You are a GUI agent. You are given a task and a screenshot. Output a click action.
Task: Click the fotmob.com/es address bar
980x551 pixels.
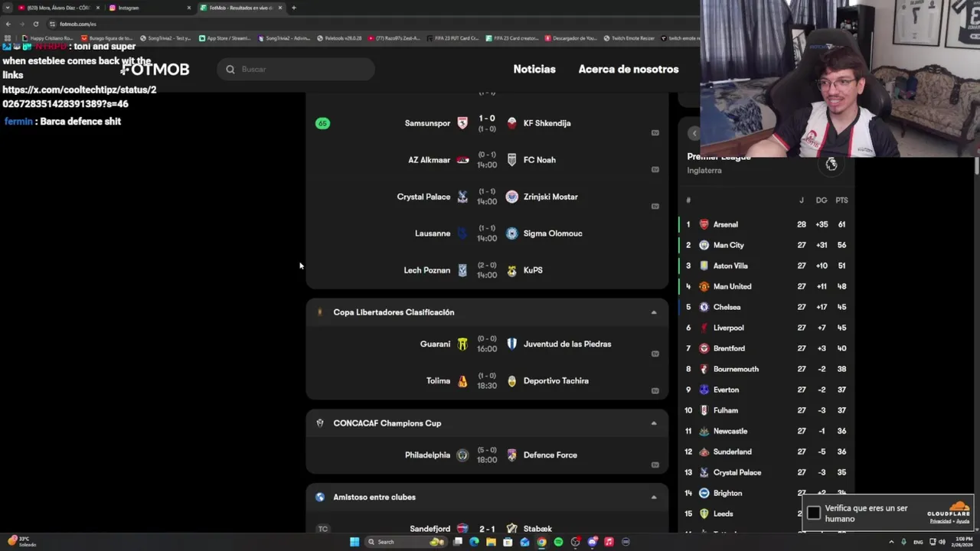tap(78, 24)
